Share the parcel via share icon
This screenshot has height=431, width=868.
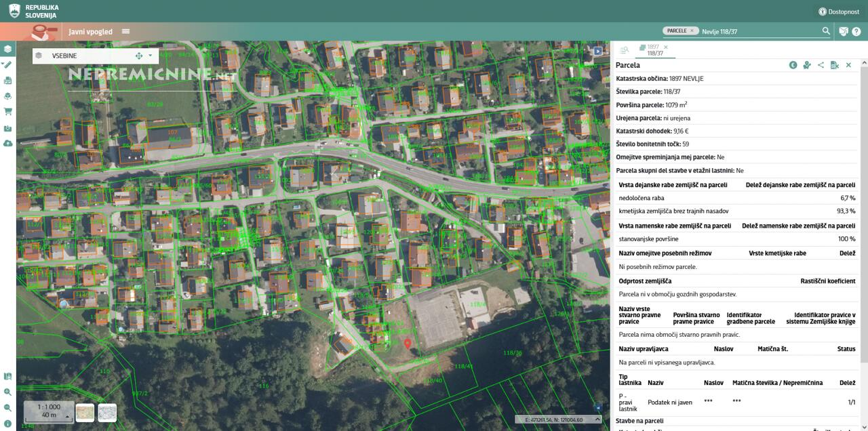821,65
